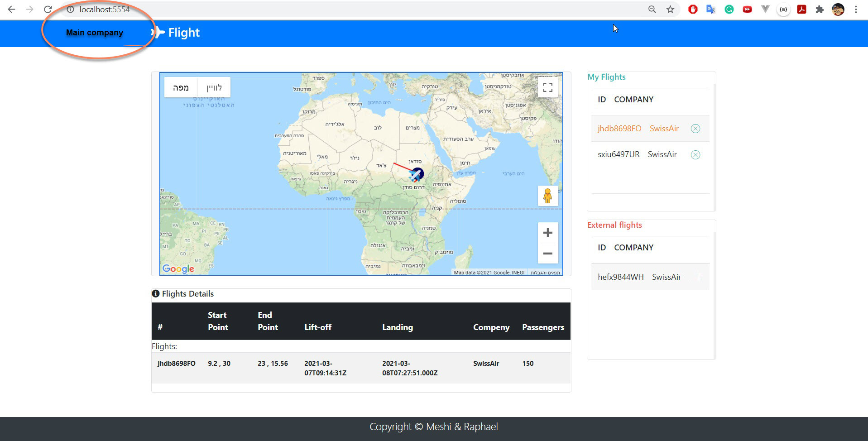The height and width of the screenshot is (441, 868).
Task: Open the Extensions puzzle menu
Action: (x=820, y=9)
